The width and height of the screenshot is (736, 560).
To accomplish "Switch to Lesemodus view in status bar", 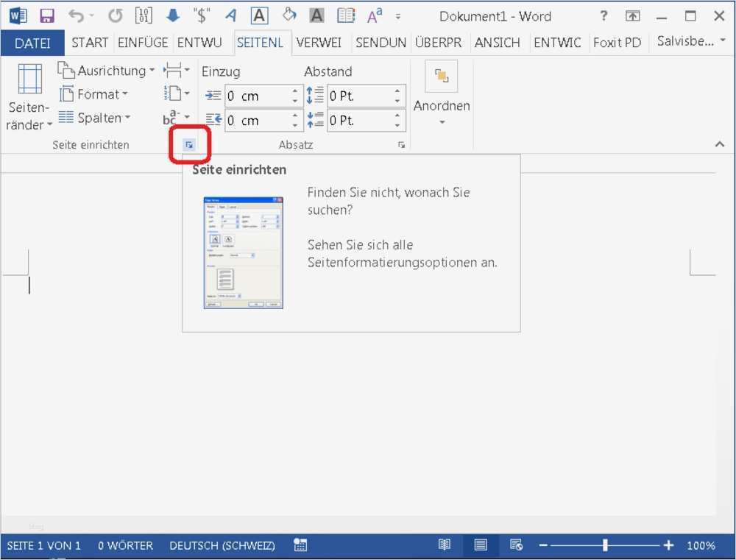I will [x=445, y=545].
